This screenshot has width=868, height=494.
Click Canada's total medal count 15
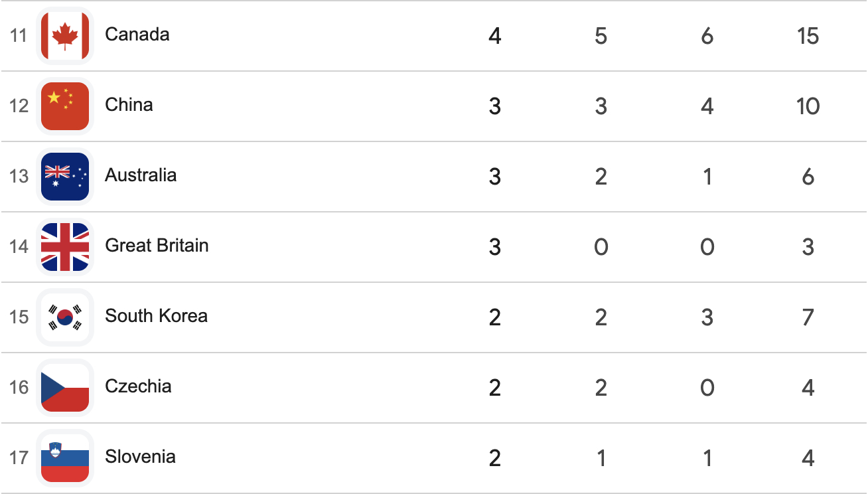808,36
